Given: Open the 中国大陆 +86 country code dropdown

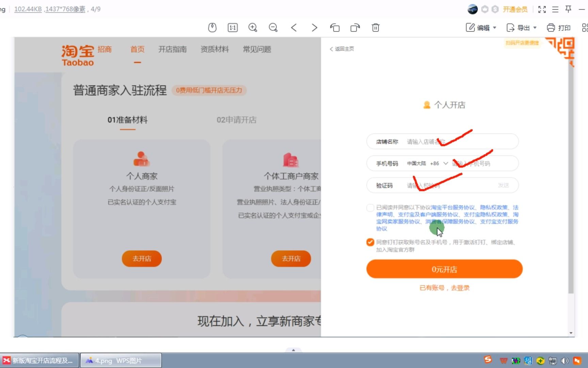Looking at the screenshot, I should (427, 164).
